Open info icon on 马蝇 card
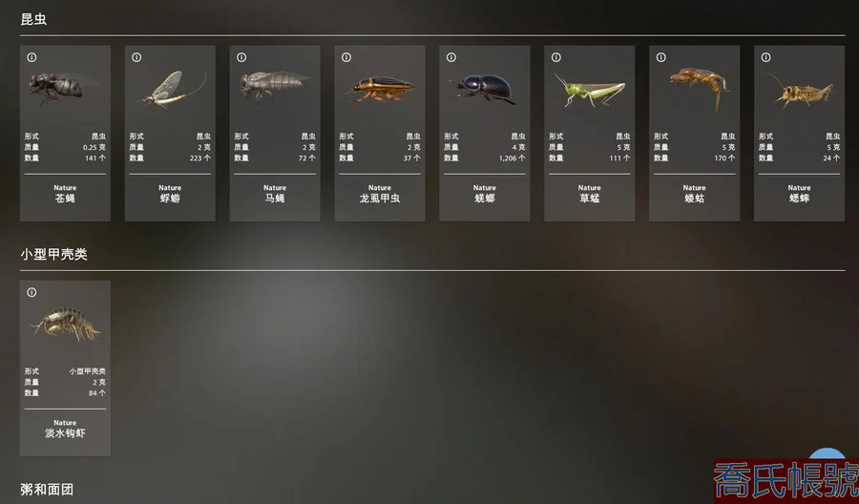The height and width of the screenshot is (504, 859). 241,57
